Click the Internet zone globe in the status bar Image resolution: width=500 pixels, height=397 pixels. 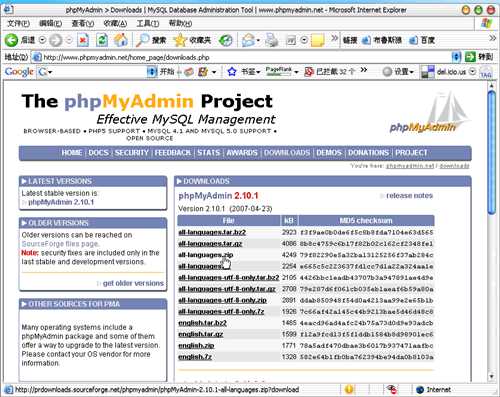[x=420, y=389]
